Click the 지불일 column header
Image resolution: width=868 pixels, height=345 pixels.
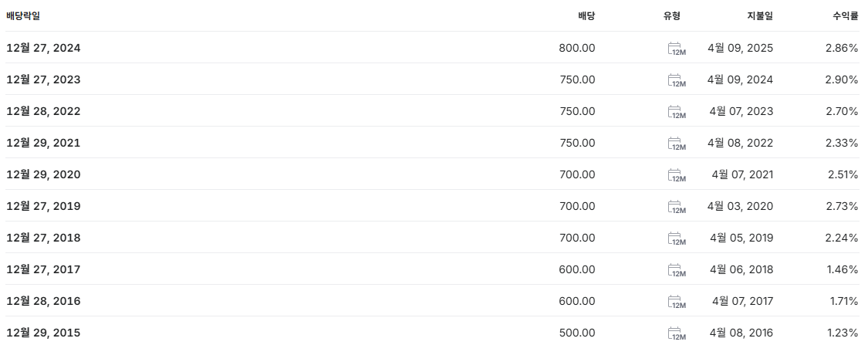click(x=761, y=16)
